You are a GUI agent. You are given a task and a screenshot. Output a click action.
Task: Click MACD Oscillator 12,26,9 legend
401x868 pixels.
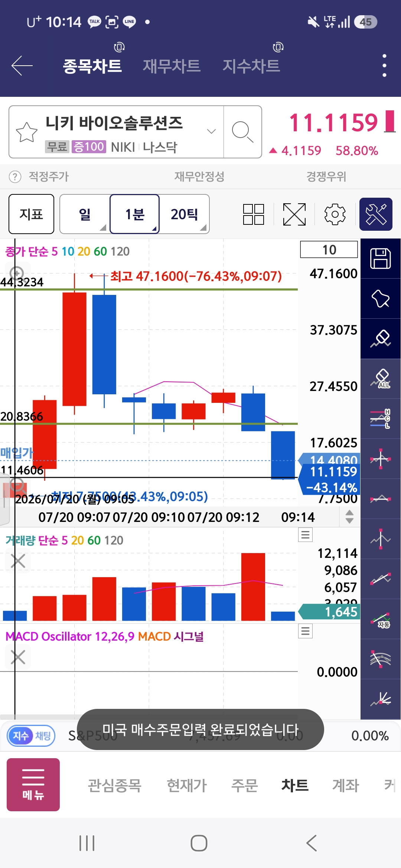(x=69, y=637)
